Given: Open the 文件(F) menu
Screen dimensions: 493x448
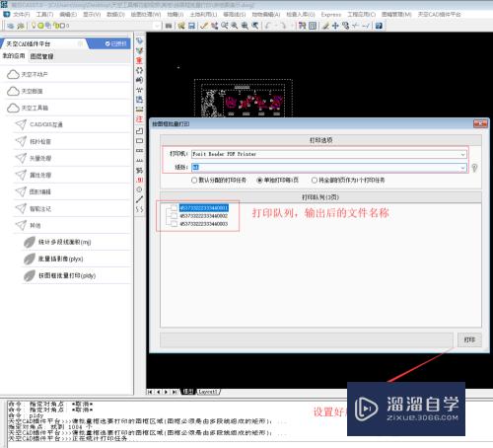Looking at the screenshot, I should pyautogui.click(x=21, y=15).
